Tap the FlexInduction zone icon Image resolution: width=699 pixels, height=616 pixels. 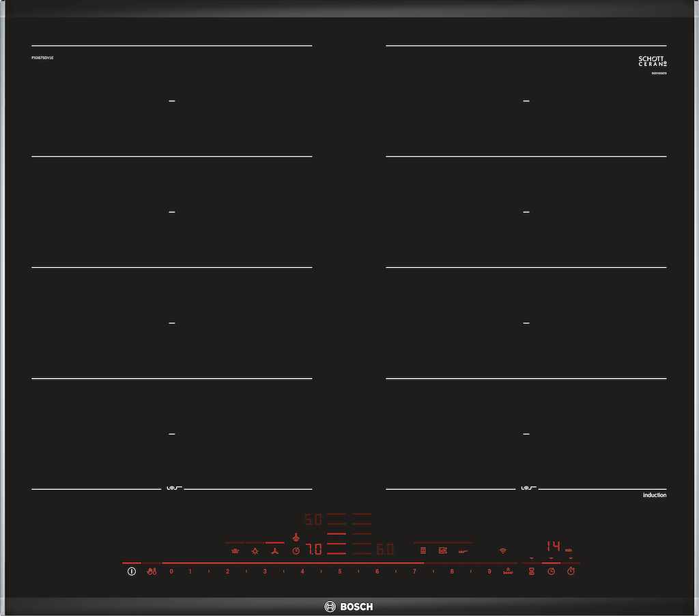click(423, 551)
